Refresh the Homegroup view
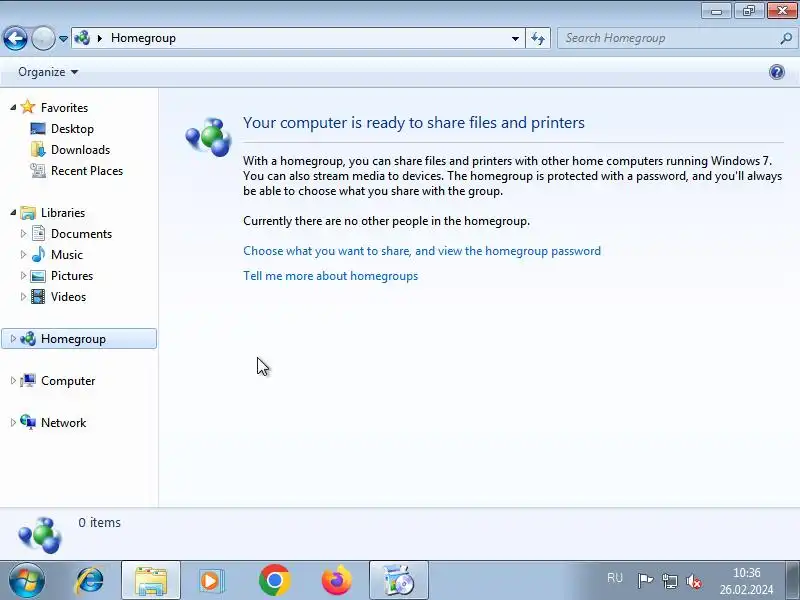The width and height of the screenshot is (800, 600). [x=538, y=38]
